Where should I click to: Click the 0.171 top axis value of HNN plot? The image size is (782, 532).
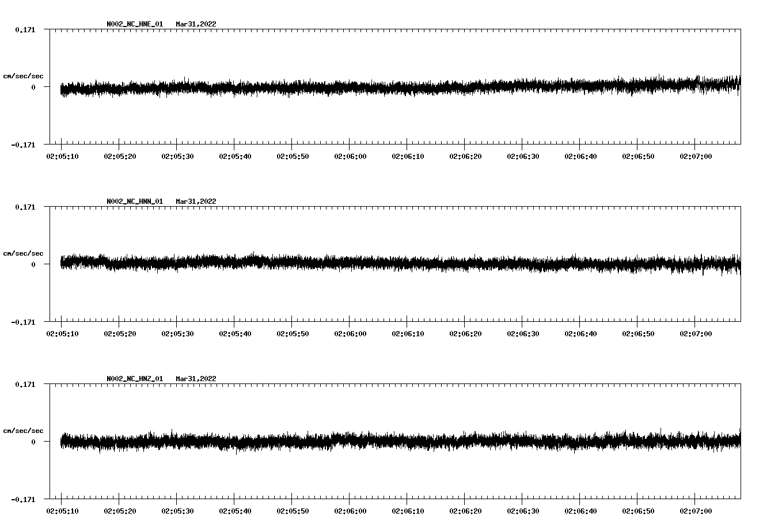(x=25, y=207)
